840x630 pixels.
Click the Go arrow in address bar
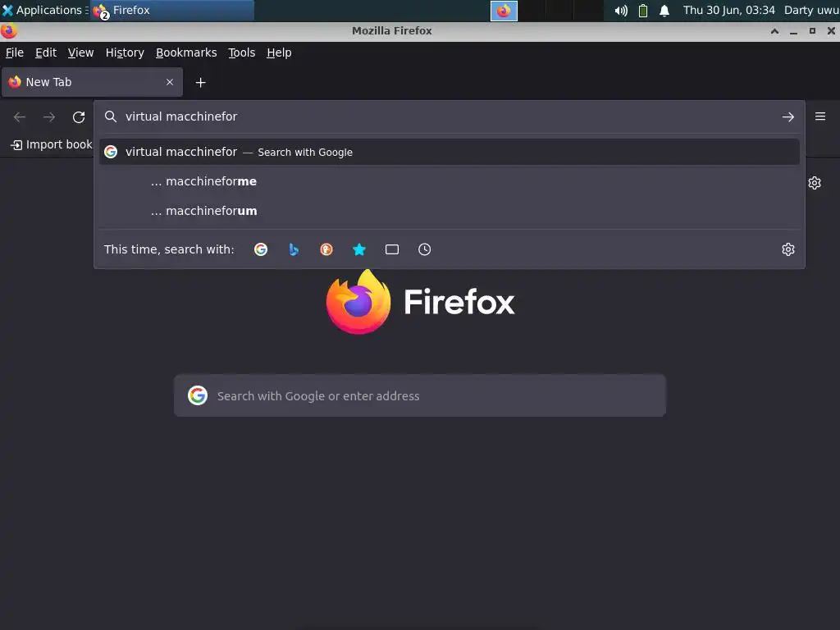pos(788,116)
